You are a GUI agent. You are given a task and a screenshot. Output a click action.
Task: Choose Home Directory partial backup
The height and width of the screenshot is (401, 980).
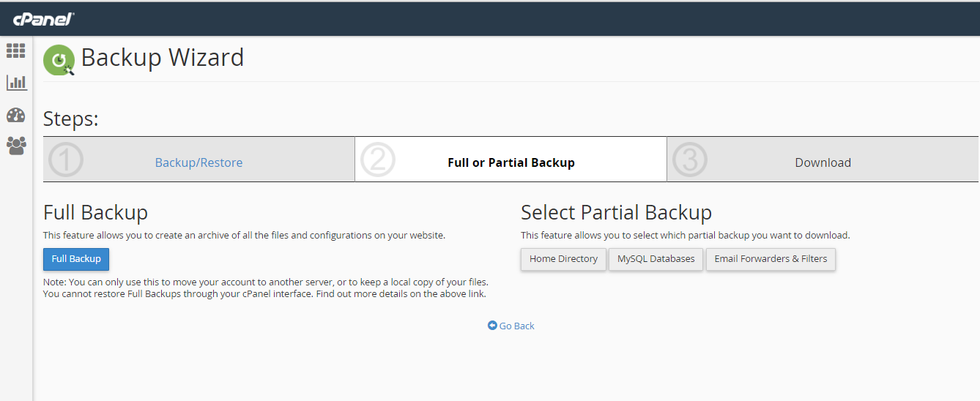click(563, 259)
